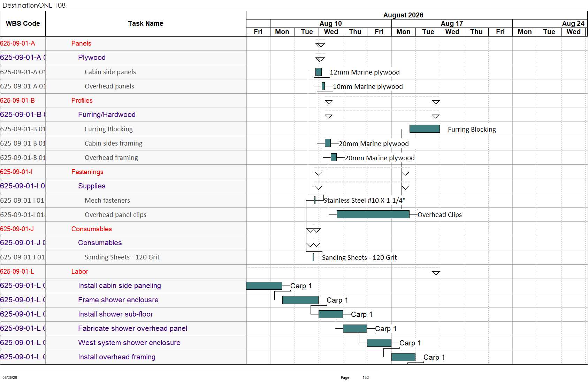588x382 pixels.
Task: Click the Overhead Clips bar label
Action: (440, 215)
